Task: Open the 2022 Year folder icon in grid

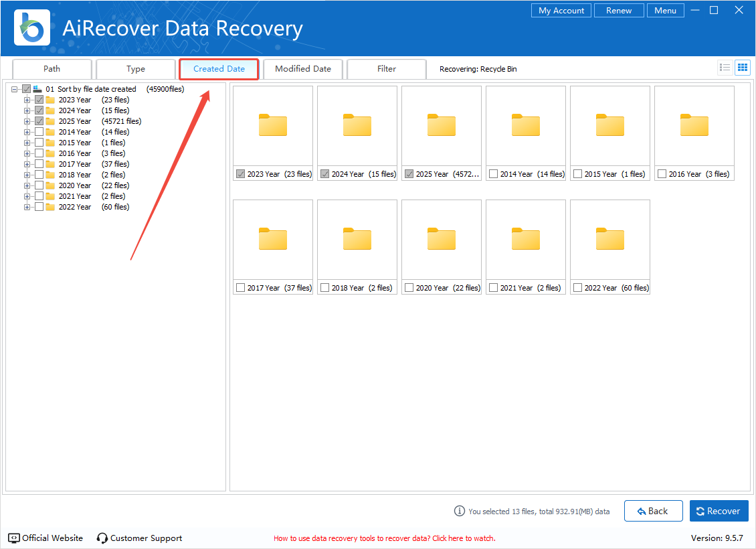Action: pos(609,239)
